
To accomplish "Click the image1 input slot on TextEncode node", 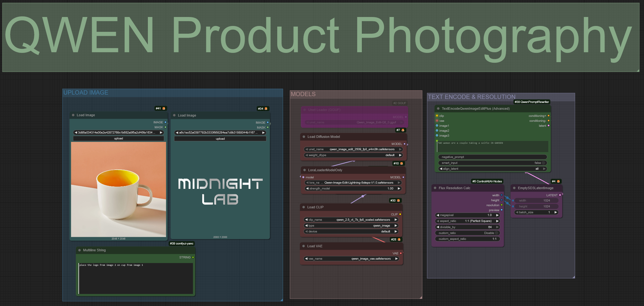I will click(437, 125).
